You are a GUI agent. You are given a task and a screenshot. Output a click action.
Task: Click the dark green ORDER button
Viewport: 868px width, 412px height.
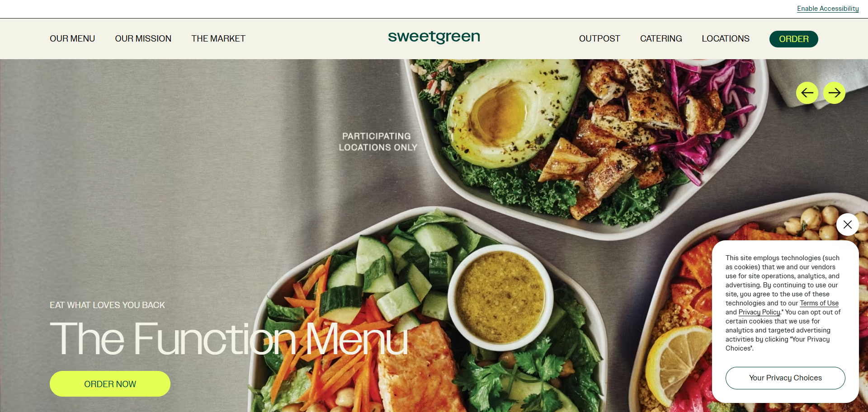tap(794, 39)
